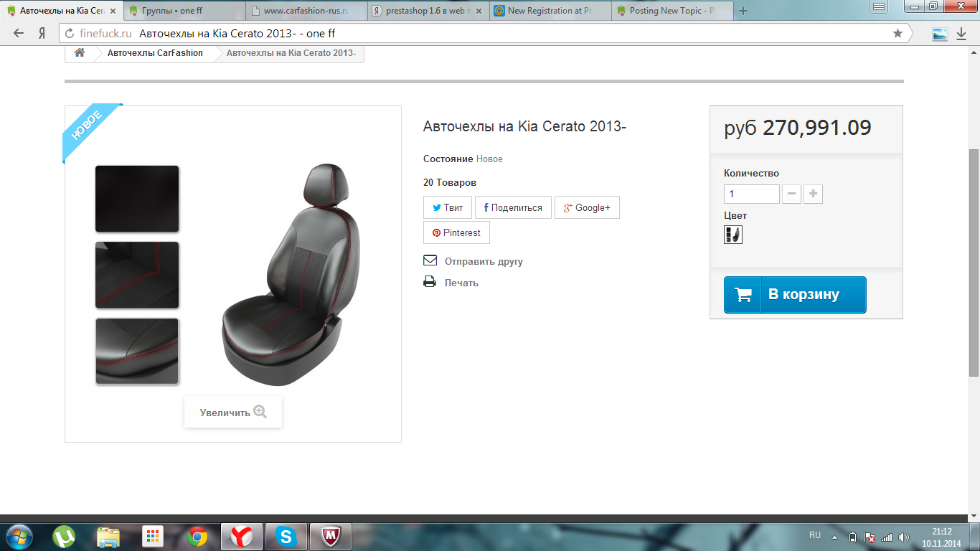Switch to the Группы • one ff tab

184,11
